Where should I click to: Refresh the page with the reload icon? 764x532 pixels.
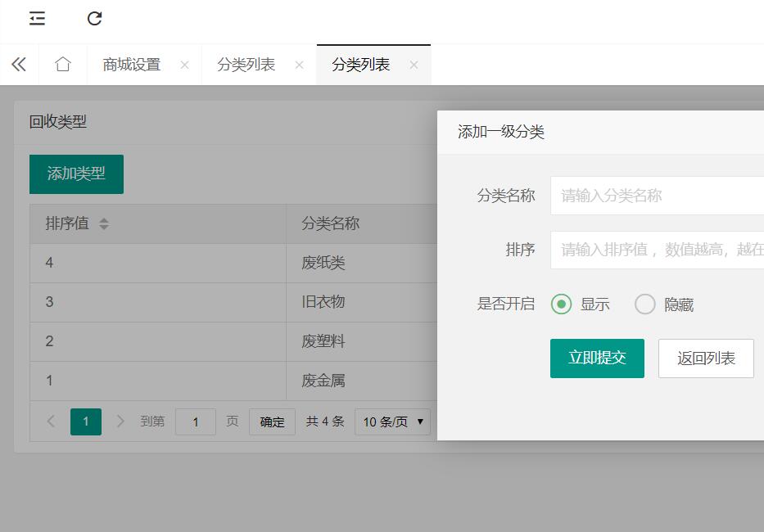tap(94, 19)
